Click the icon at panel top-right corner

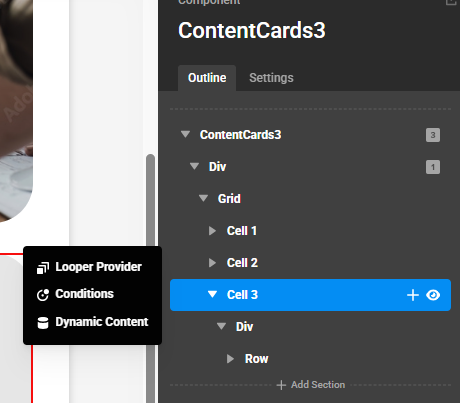[x=451, y=2]
